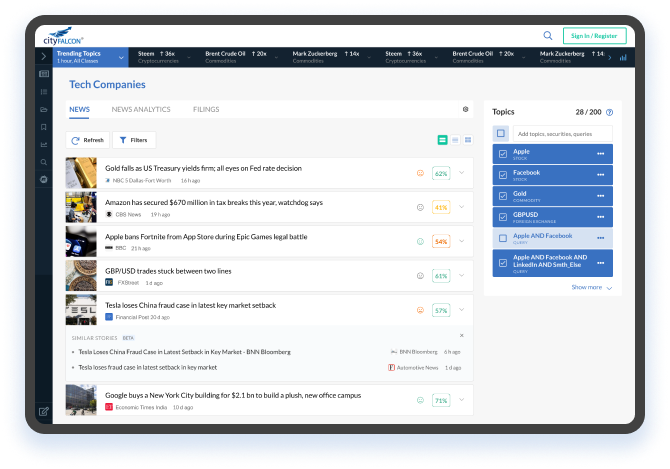Expand the Gold falls as US Treasury story
Viewport: 670px width, 469px height.
point(461,173)
